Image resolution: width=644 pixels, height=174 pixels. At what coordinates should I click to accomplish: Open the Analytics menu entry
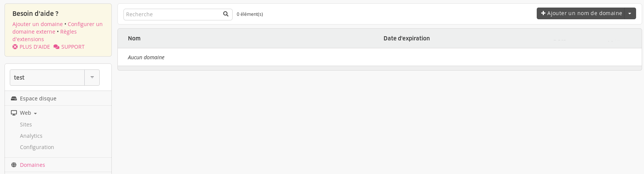[31, 136]
